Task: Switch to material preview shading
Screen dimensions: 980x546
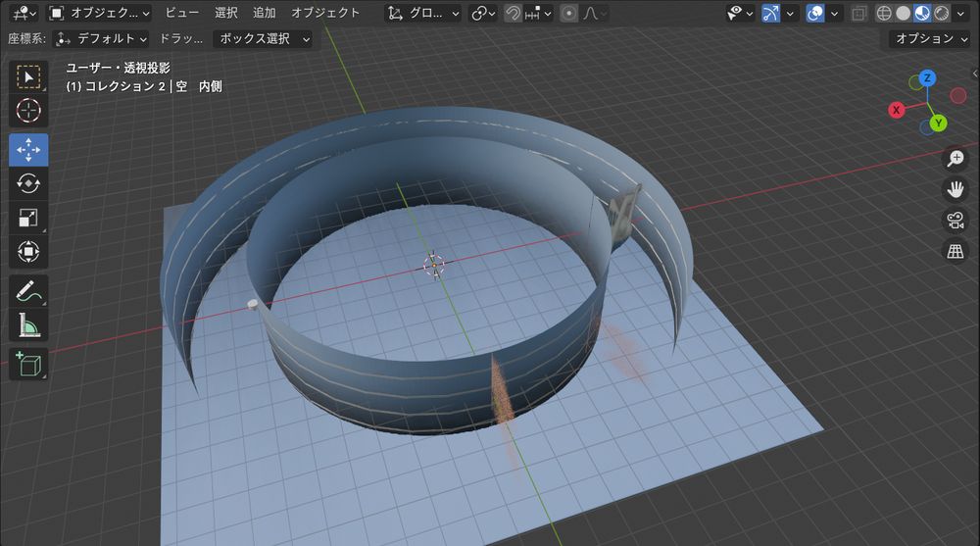Action: [x=922, y=13]
